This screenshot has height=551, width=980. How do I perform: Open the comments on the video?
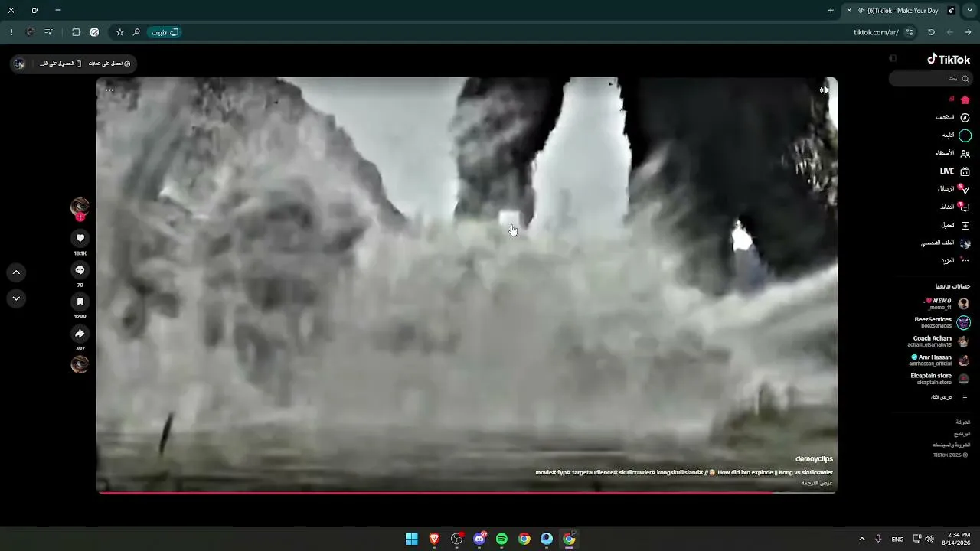click(80, 270)
